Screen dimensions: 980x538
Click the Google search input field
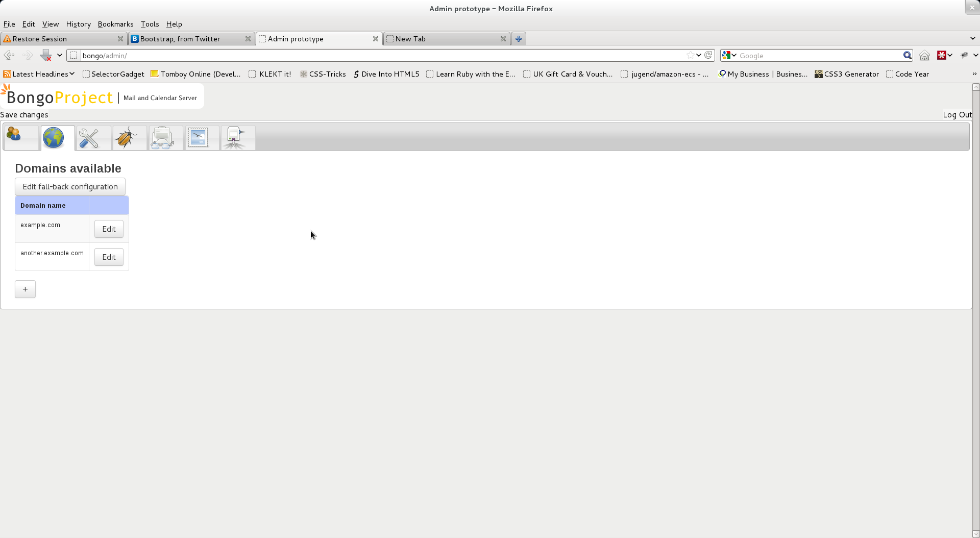[819, 55]
